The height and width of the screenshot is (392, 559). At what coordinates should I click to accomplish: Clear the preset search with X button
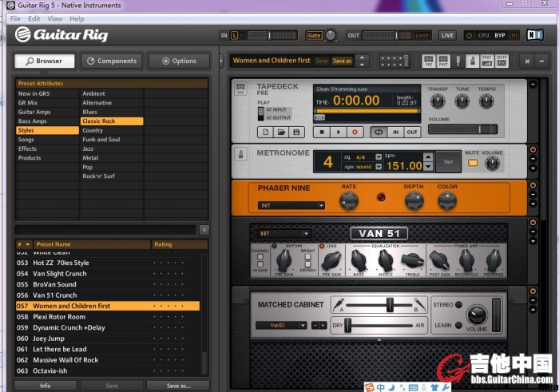click(204, 230)
